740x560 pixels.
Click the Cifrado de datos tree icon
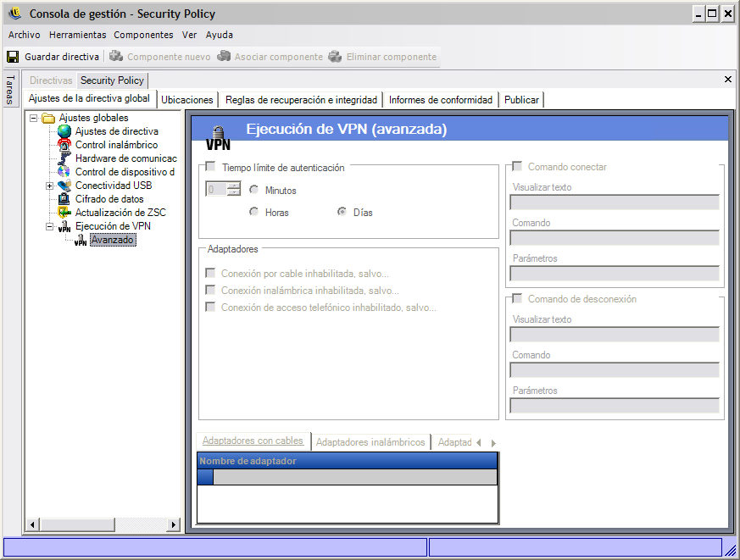coord(64,199)
